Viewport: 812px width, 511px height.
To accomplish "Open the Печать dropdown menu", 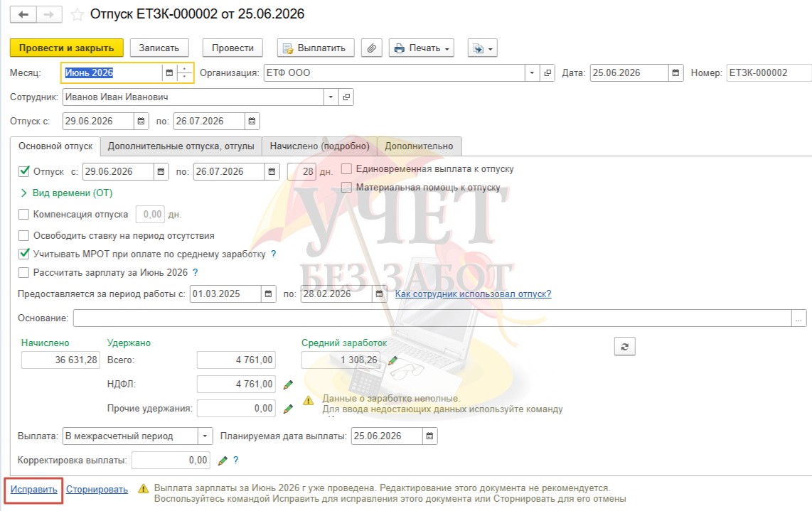I will coord(422,48).
